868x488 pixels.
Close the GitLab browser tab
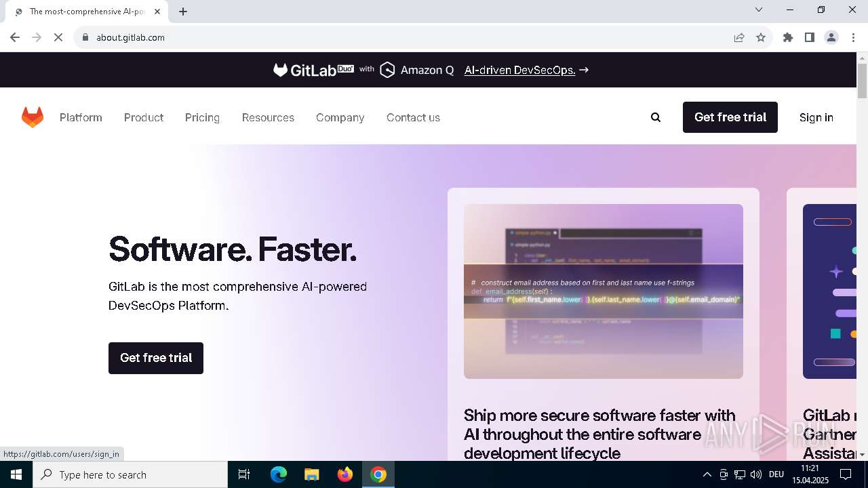point(157,12)
